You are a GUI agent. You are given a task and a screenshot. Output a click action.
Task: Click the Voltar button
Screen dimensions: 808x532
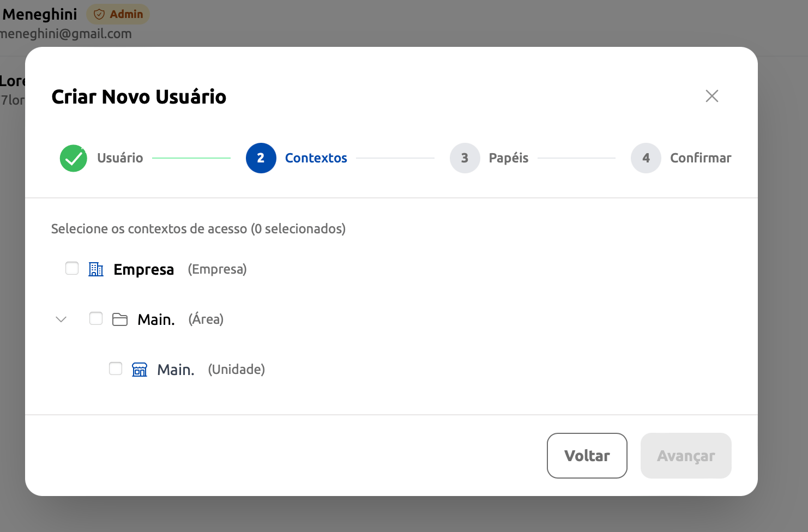click(x=587, y=456)
